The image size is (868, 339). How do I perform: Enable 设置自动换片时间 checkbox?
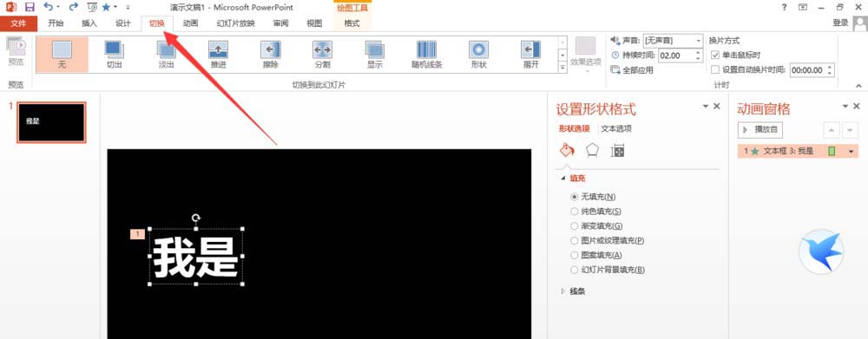(x=715, y=69)
